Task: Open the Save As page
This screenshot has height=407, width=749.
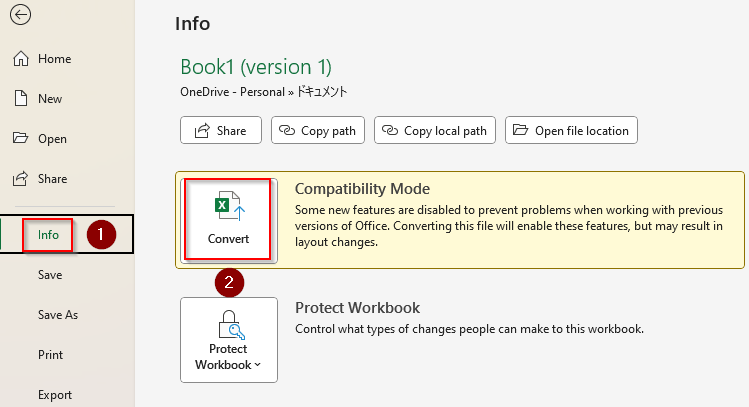Action: point(58,315)
